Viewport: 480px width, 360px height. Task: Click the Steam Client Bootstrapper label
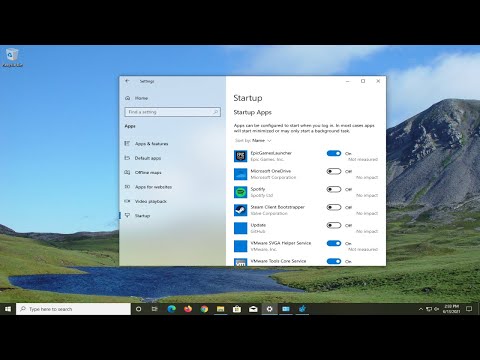[278, 207]
